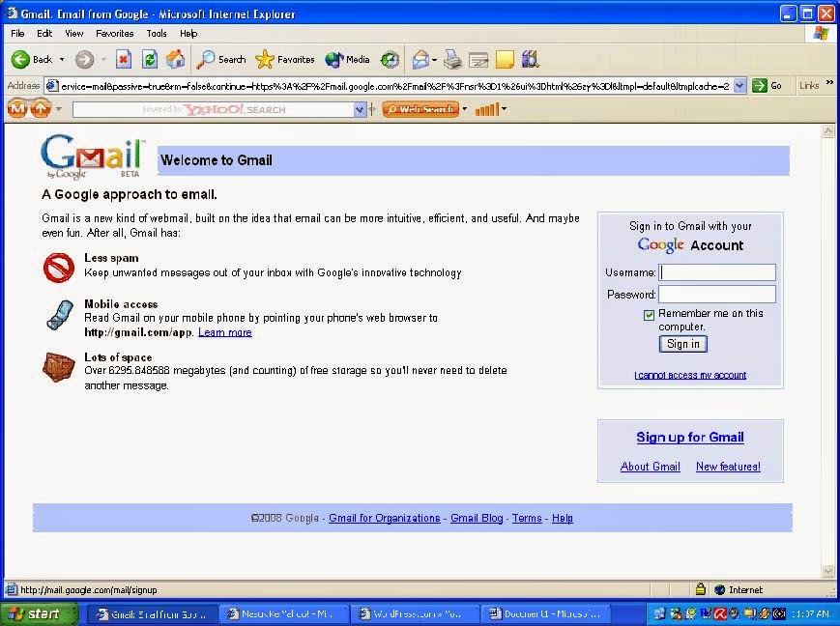This screenshot has height=626, width=840.
Task: Open the About Gmail link
Action: pos(650,467)
